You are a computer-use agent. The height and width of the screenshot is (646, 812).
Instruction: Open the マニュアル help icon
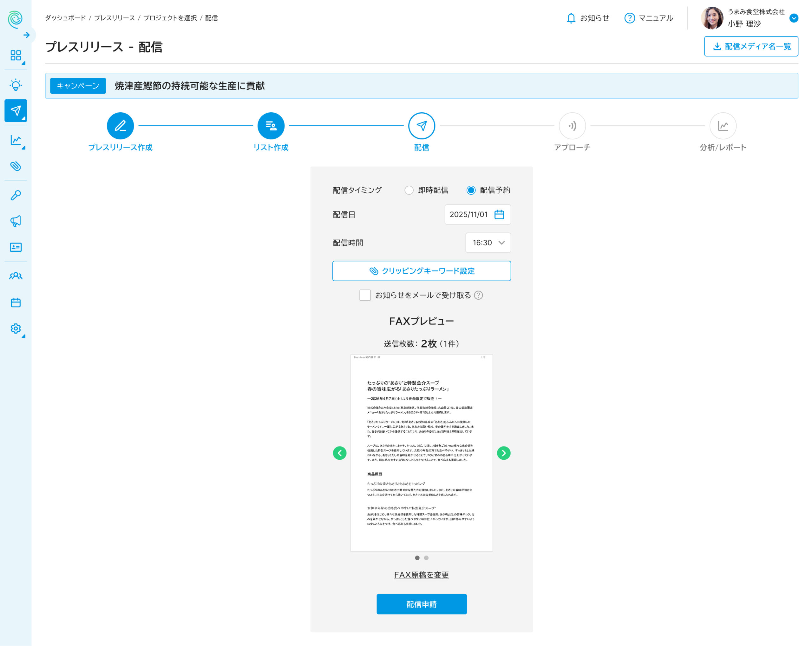629,18
